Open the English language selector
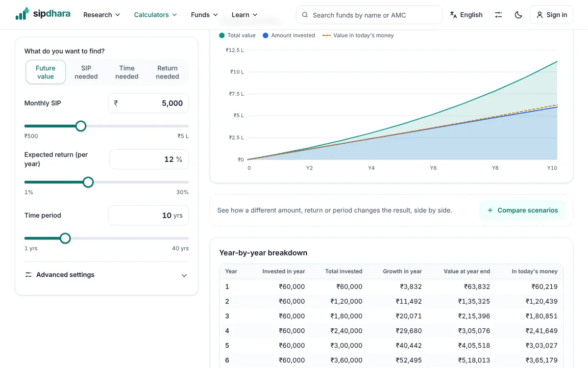 tap(466, 15)
